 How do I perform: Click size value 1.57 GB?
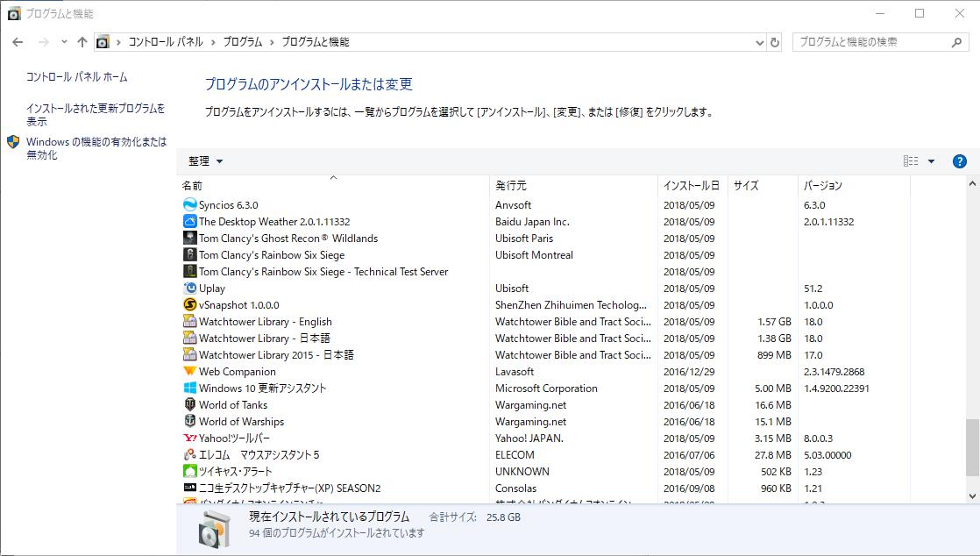pyautogui.click(x=774, y=322)
